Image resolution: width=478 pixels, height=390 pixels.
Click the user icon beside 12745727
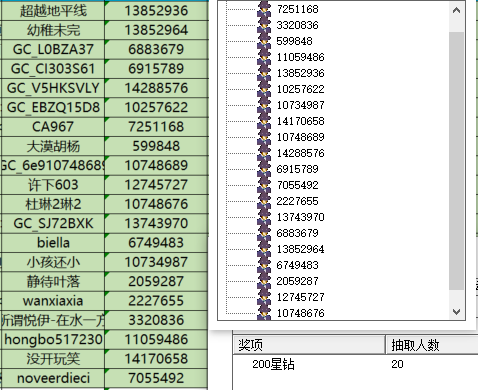point(264,297)
